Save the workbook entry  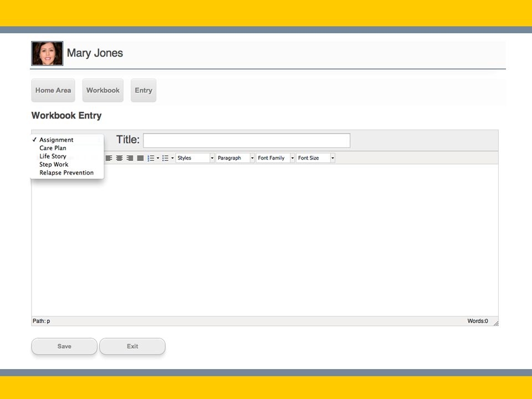tap(64, 346)
